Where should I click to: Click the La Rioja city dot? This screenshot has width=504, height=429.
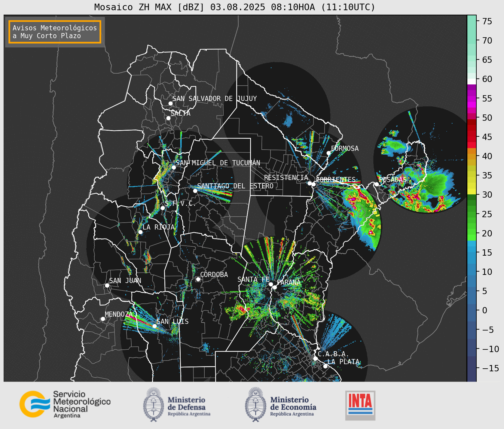click(x=140, y=232)
